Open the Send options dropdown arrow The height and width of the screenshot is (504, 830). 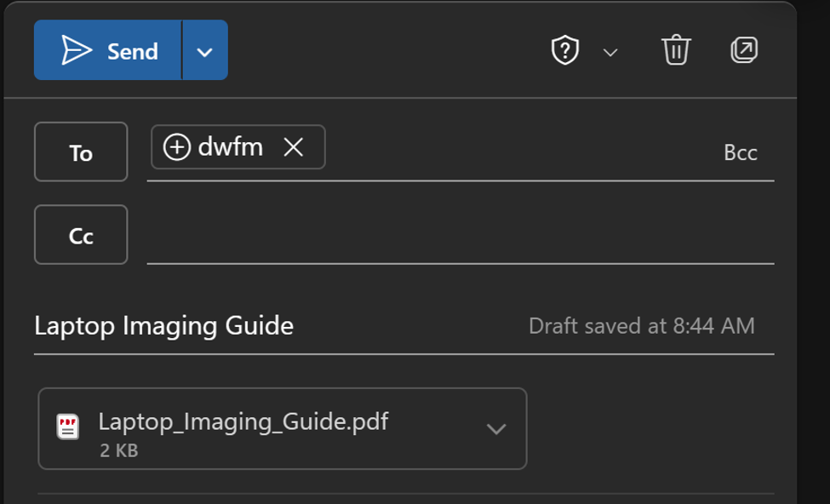tap(205, 50)
